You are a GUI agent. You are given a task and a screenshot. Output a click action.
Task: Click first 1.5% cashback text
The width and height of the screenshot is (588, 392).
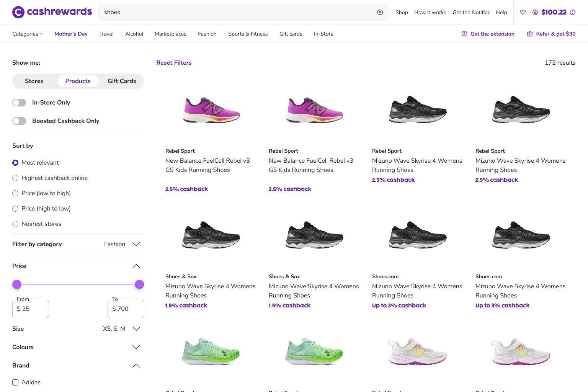[186, 305]
